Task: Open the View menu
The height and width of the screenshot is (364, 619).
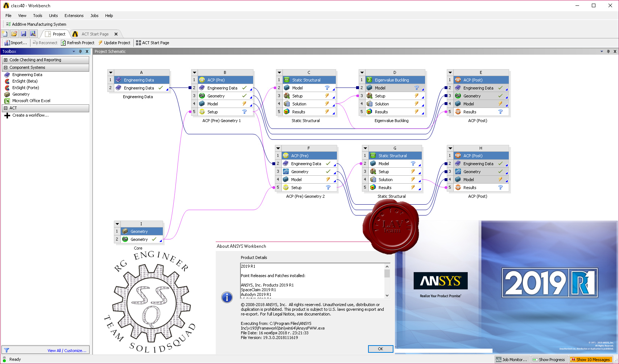Action: tap(22, 16)
